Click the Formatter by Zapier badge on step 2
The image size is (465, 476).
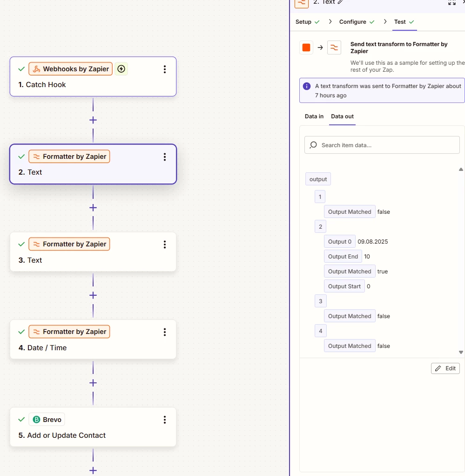click(69, 156)
